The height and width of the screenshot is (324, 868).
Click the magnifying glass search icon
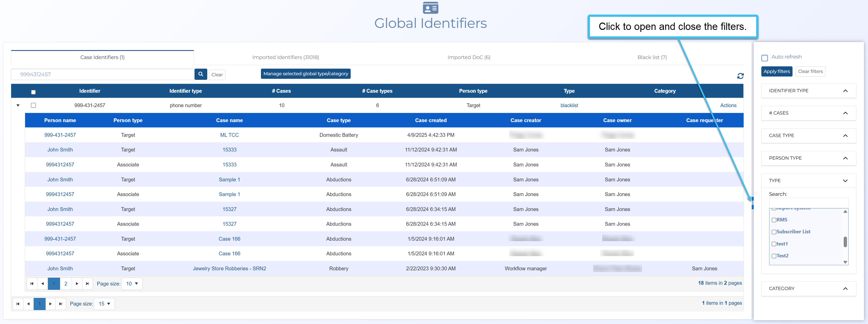point(200,74)
